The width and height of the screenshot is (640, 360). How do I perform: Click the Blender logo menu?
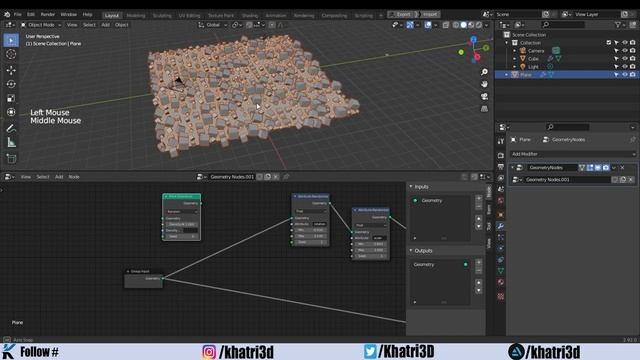coord(7,14)
